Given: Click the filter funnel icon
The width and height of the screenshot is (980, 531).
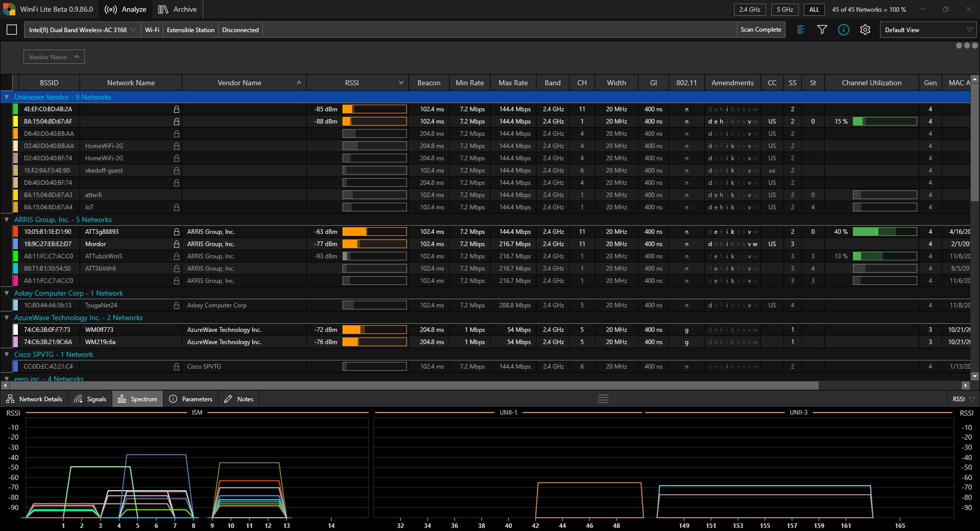Looking at the screenshot, I should pos(822,30).
